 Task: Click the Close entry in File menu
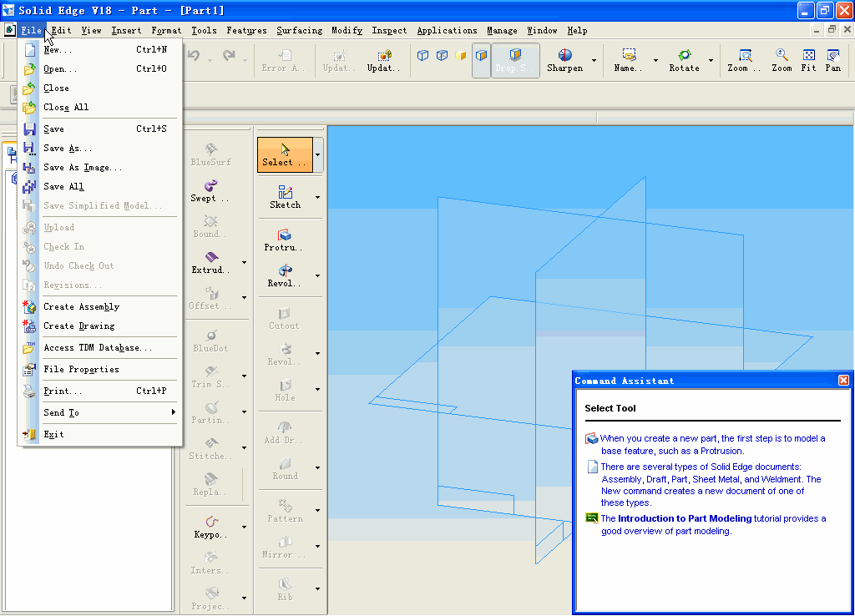(x=100, y=88)
